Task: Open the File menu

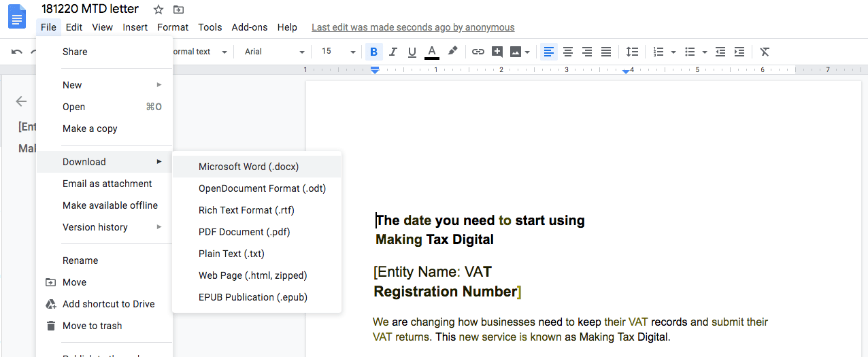Action: coord(48,27)
